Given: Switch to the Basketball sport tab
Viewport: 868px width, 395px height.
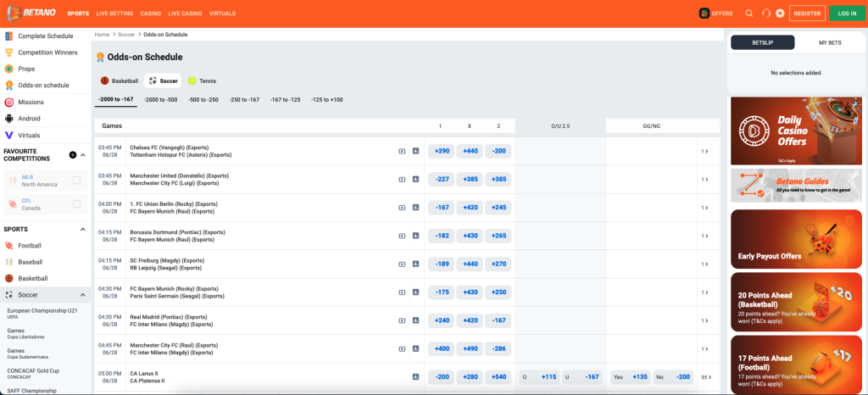Looking at the screenshot, I should click(120, 81).
